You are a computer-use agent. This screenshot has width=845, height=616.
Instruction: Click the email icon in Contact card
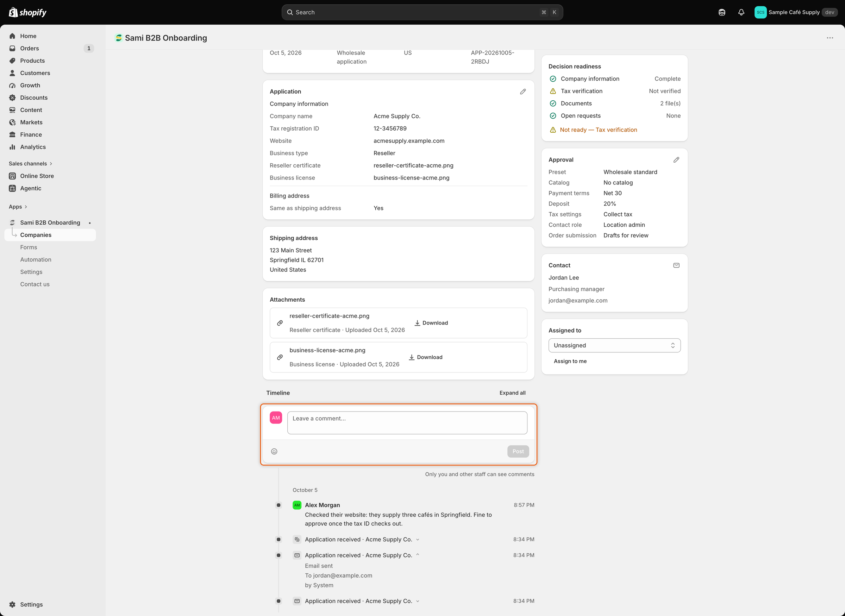(676, 265)
